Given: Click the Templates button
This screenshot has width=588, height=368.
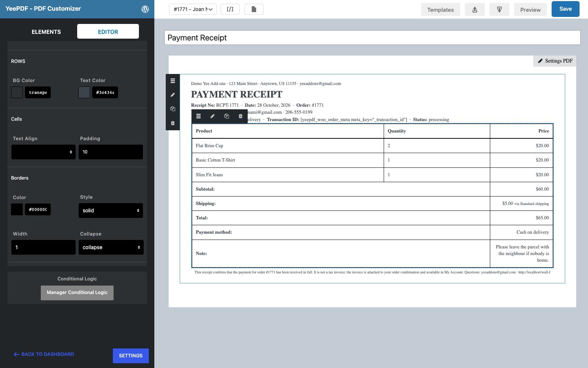Looking at the screenshot, I should click(x=440, y=10).
